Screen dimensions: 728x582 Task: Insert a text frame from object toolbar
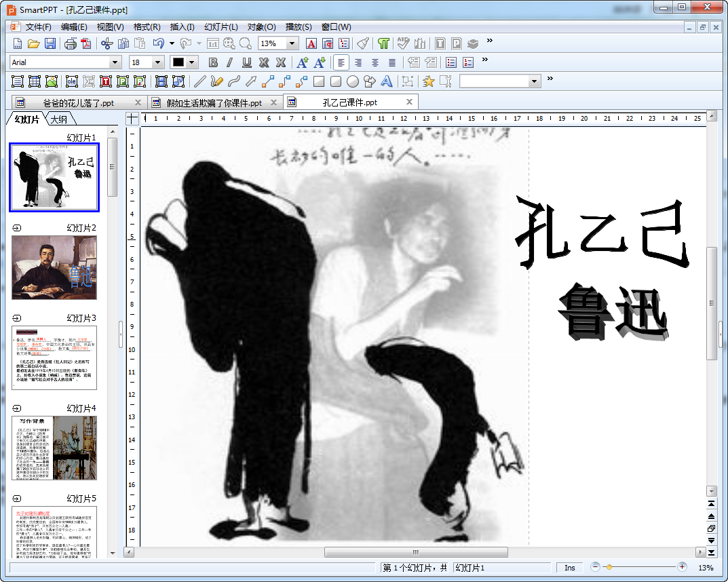[x=18, y=81]
